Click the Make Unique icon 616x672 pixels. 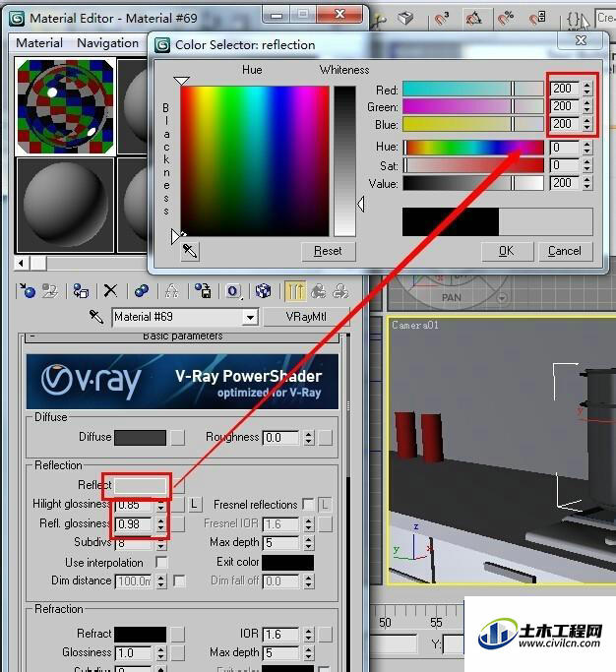pos(171,291)
